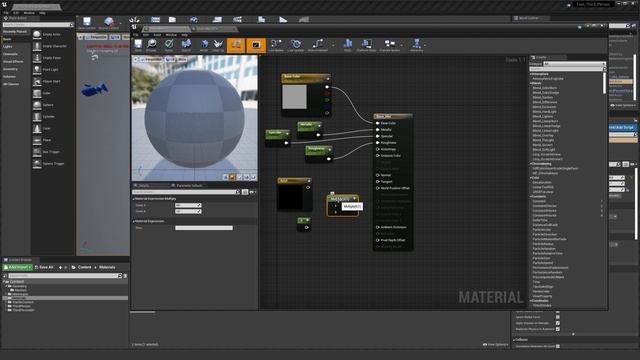Collapse the Multiply node preview arrow
The width and height of the screenshot is (640, 360).
(x=355, y=198)
